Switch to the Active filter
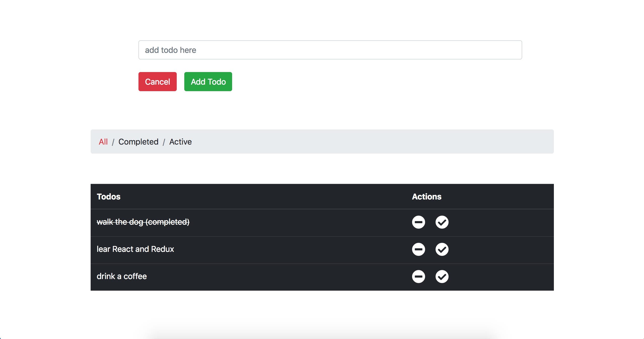Image resolution: width=644 pixels, height=339 pixels. pos(181,142)
